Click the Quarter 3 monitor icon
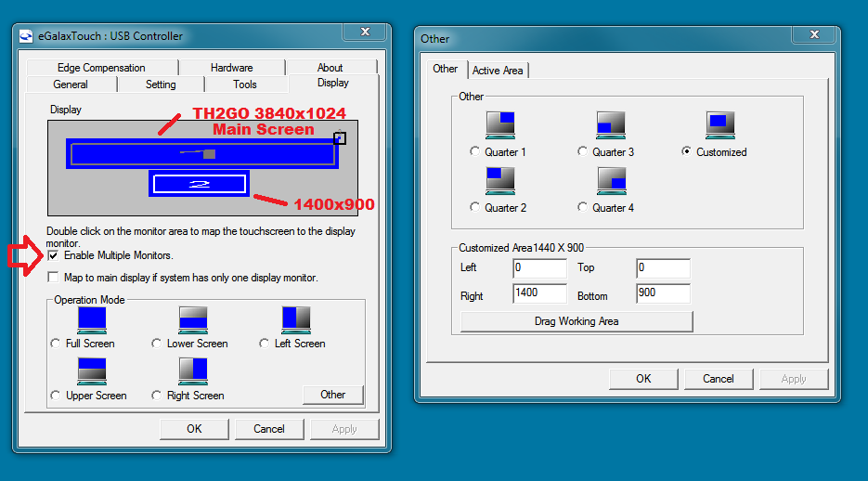The image size is (868, 481). tap(610, 125)
